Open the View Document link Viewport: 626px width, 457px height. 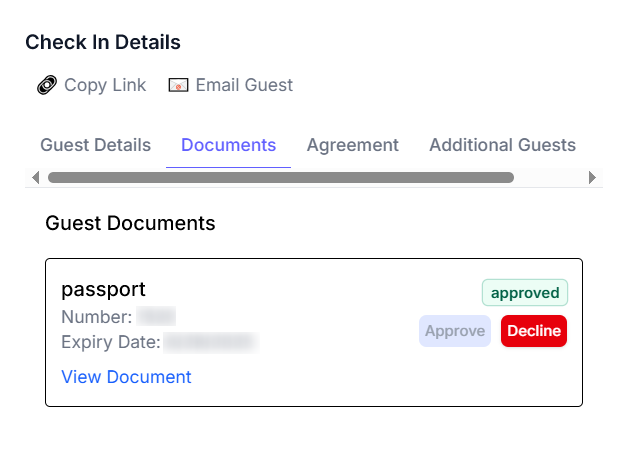click(x=126, y=377)
